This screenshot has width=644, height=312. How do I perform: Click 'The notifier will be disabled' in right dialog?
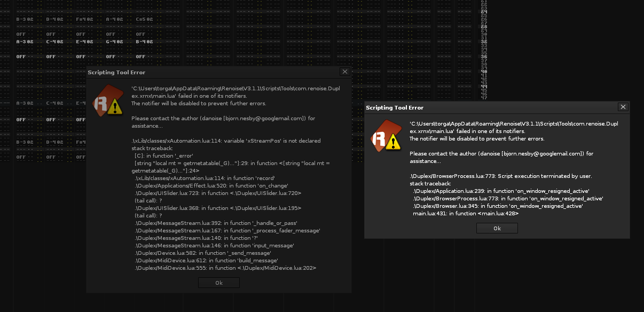point(477,139)
